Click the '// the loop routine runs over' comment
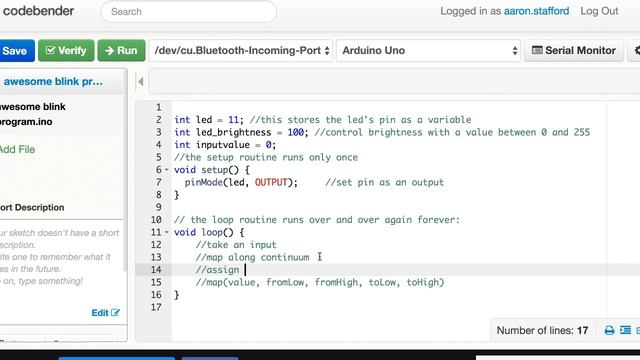The width and height of the screenshot is (640, 360). [317, 220]
